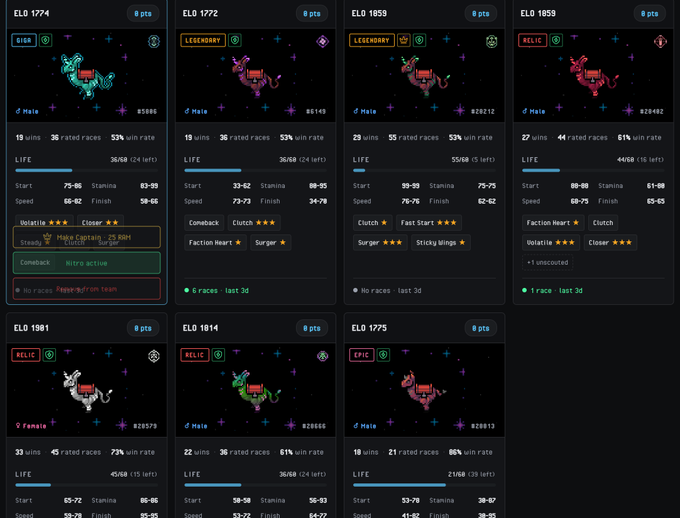Click the gold crown captain badge on Legendary ELO 1859 card
Image resolution: width=680 pixels, height=518 pixels.
click(404, 40)
